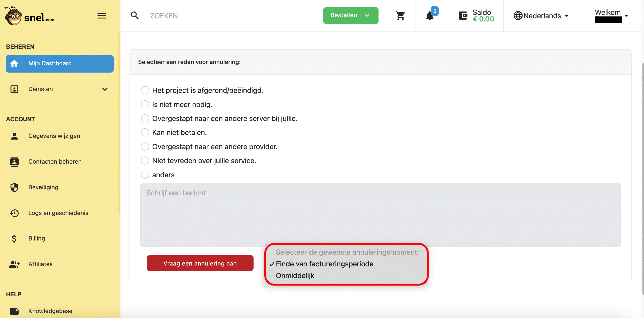Select the 'anders' radio option

(x=145, y=175)
